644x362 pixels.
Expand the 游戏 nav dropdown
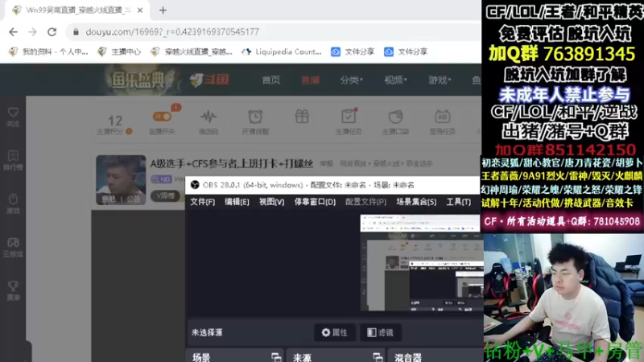pyautogui.click(x=440, y=80)
